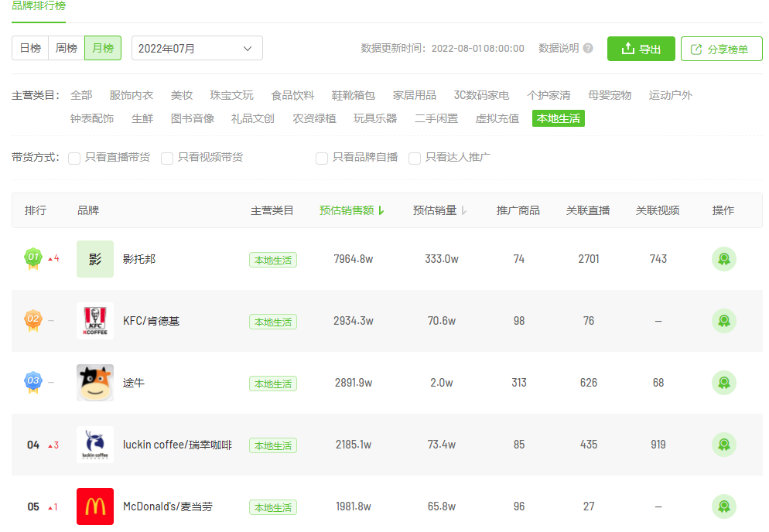The image size is (769, 532).
Task: Open the KFC brand logo
Action: [x=95, y=321]
